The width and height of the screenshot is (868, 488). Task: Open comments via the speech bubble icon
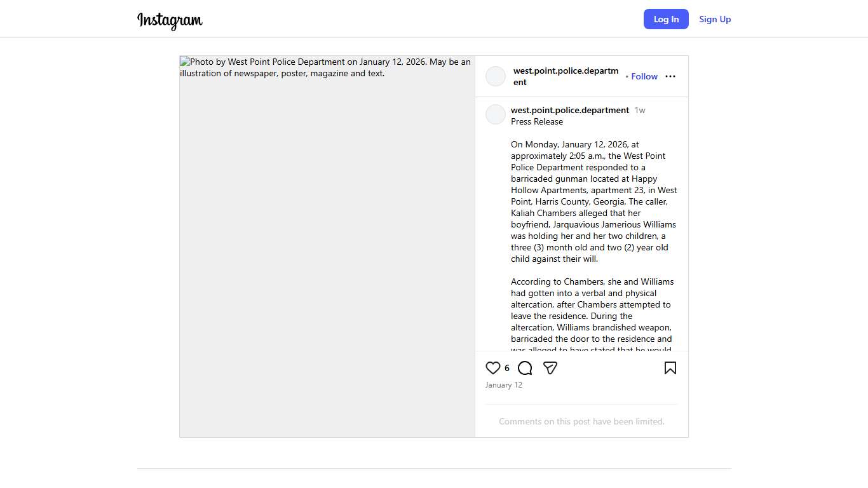point(525,368)
